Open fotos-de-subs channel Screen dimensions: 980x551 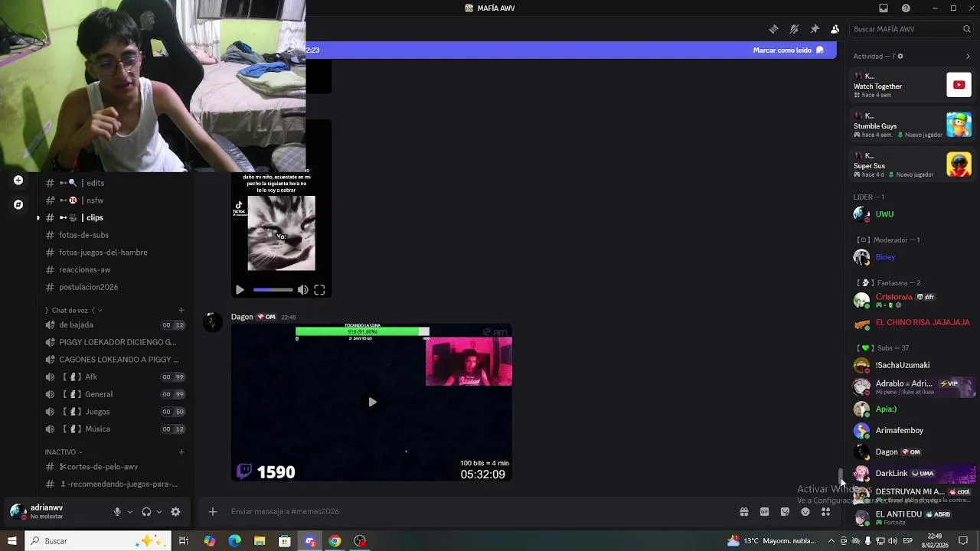coord(115,235)
